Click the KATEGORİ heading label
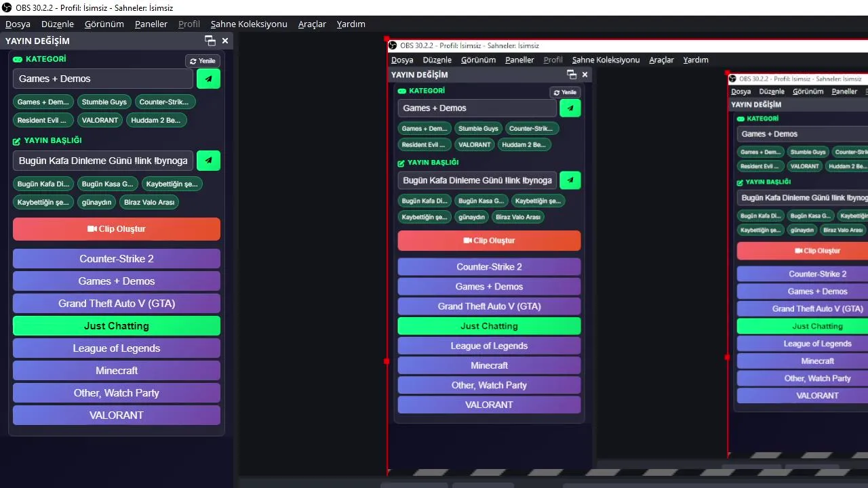868x488 pixels. pos(46,60)
